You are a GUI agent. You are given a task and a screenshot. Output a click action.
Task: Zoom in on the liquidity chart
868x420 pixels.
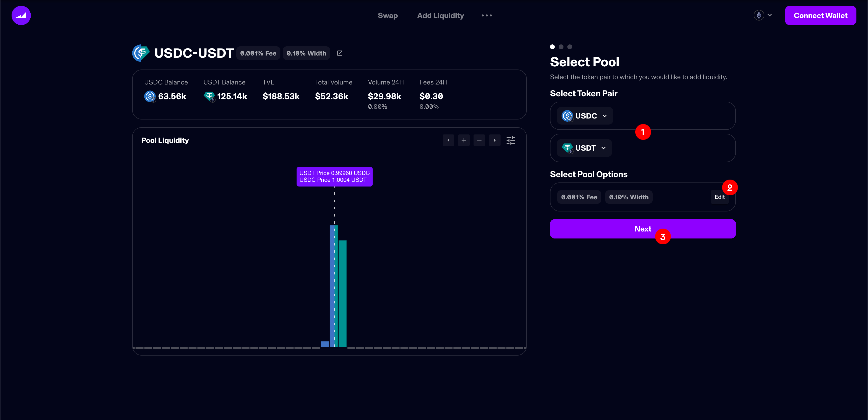pyautogui.click(x=464, y=140)
